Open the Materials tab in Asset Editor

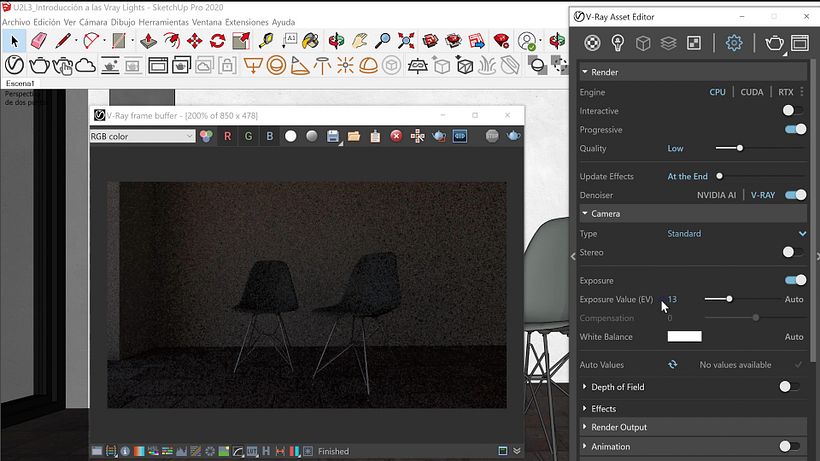point(593,43)
